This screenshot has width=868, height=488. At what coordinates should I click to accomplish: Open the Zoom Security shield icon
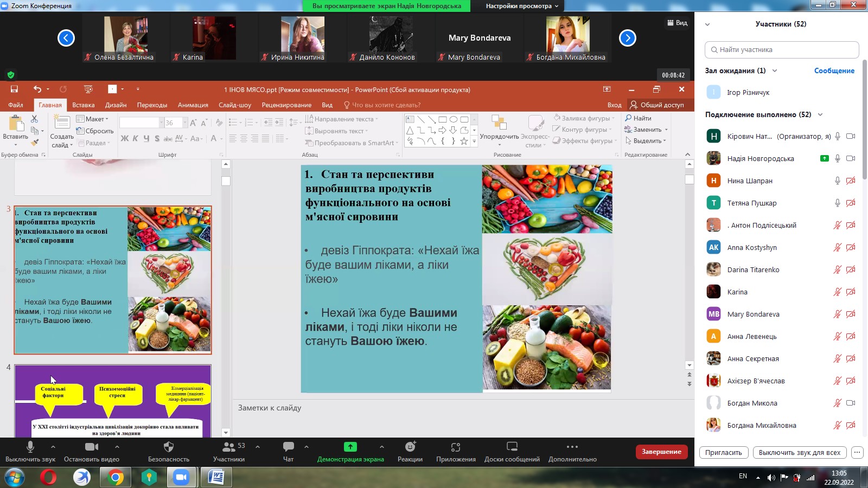point(168,447)
